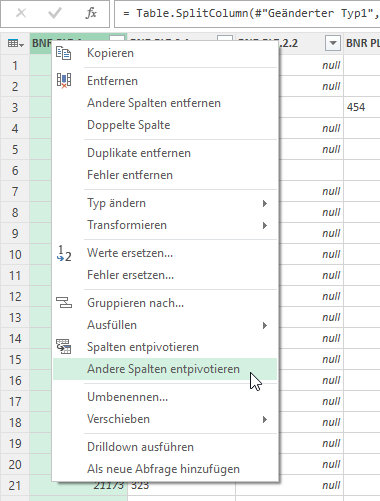Click the Kopieren copy icon
Viewport: 380px width, 501px height.
(x=64, y=53)
